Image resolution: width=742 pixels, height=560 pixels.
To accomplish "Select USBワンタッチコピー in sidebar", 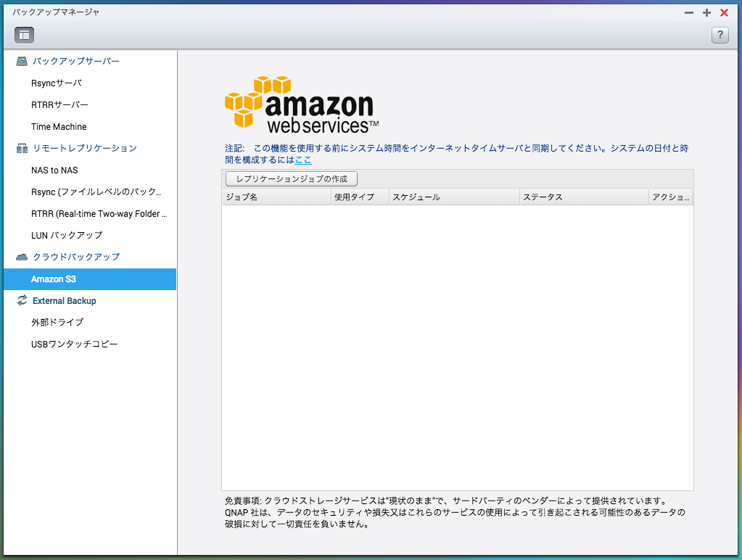I will pos(74,345).
